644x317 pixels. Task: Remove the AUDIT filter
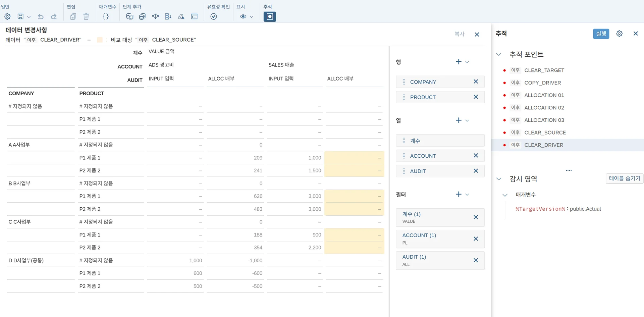tap(476, 260)
